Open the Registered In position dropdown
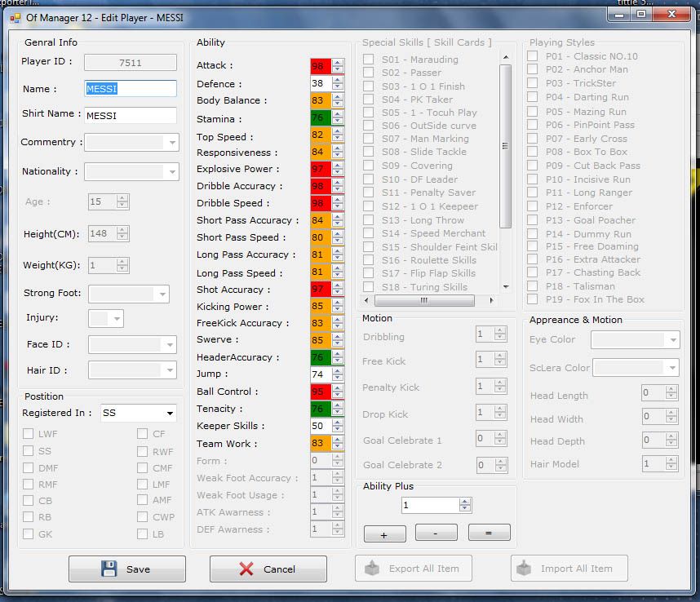The height and width of the screenshot is (602, 700). [169, 414]
